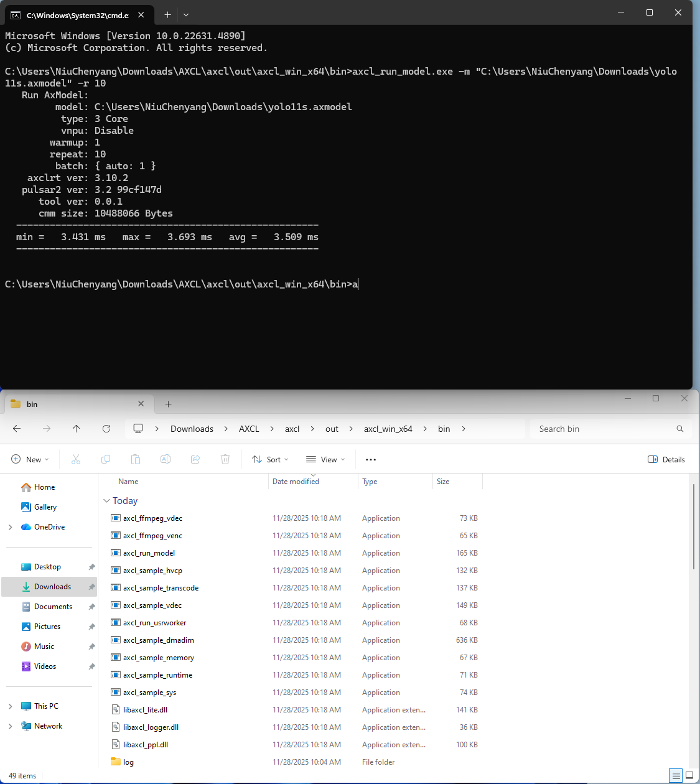Click the Cut scissors icon
700x784 pixels.
[x=76, y=460]
